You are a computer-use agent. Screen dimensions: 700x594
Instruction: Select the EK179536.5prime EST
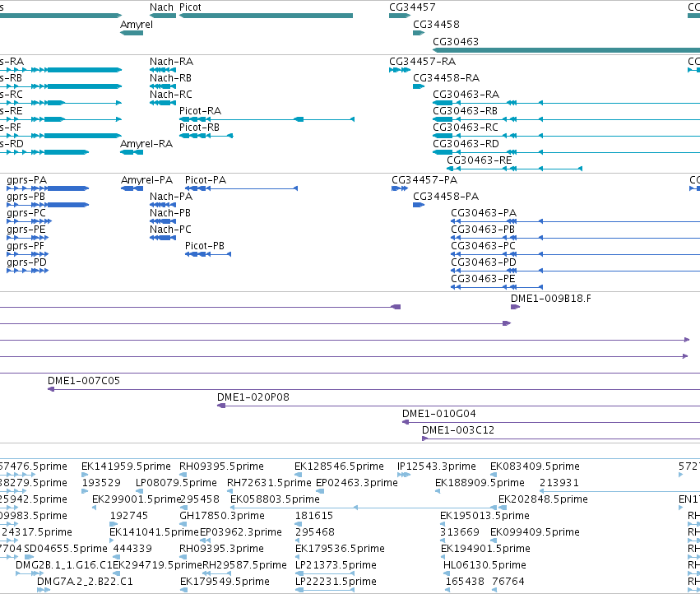coord(299,557)
